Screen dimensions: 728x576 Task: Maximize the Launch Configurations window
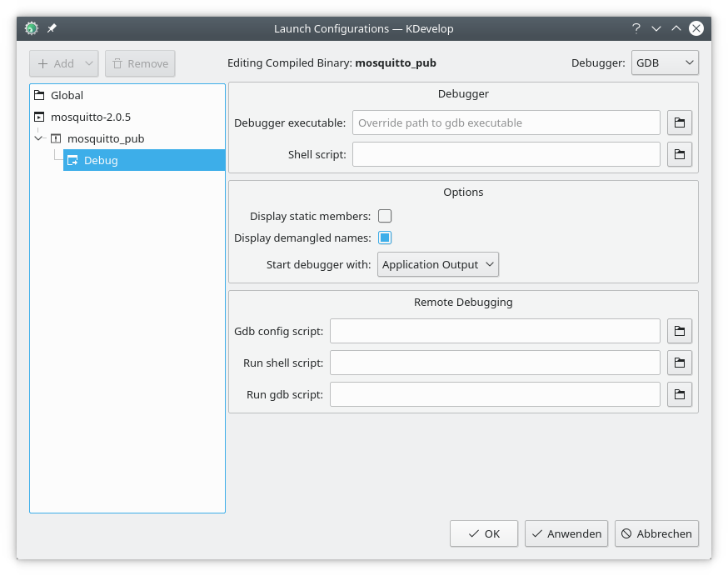[x=676, y=28]
